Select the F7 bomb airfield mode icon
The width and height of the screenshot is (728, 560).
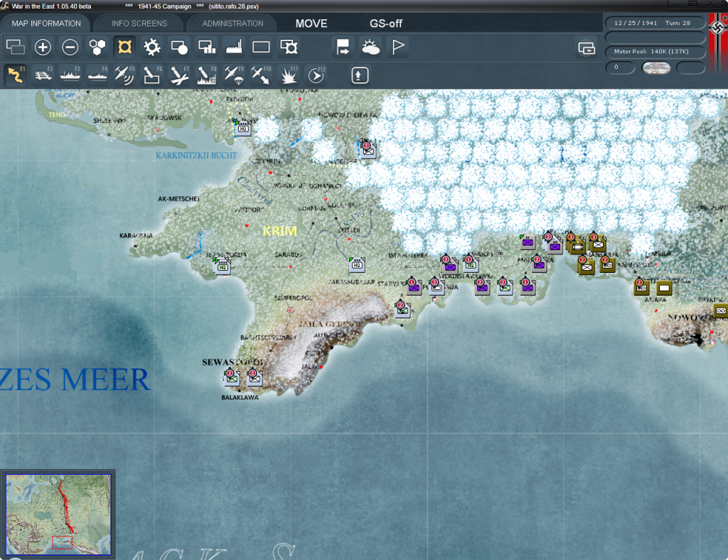(x=179, y=75)
